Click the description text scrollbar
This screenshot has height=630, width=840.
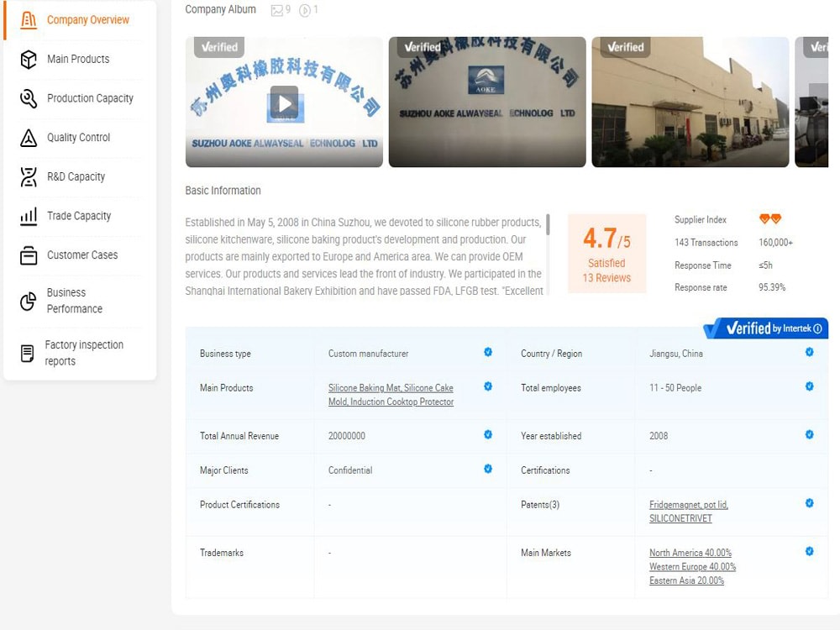click(x=548, y=224)
